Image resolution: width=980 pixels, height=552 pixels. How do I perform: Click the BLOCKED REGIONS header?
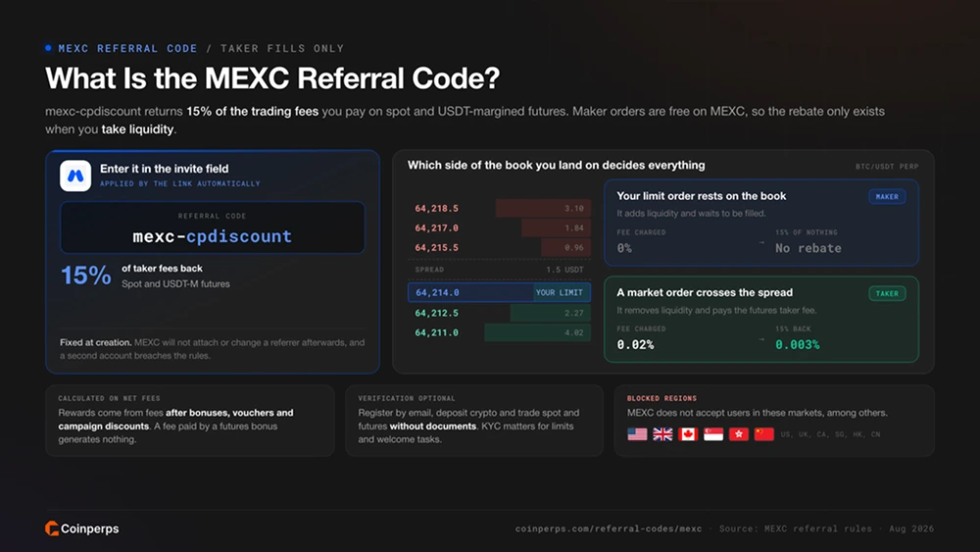pyautogui.click(x=661, y=398)
